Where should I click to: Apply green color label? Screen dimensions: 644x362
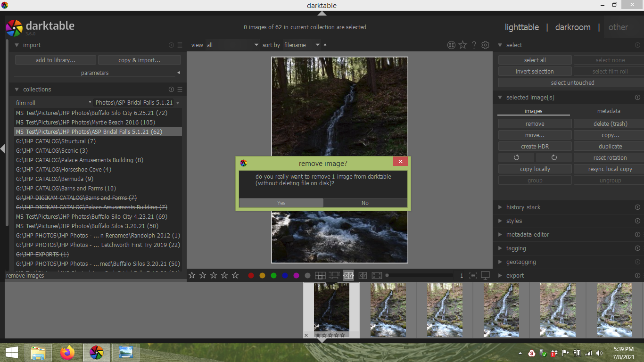point(273,276)
